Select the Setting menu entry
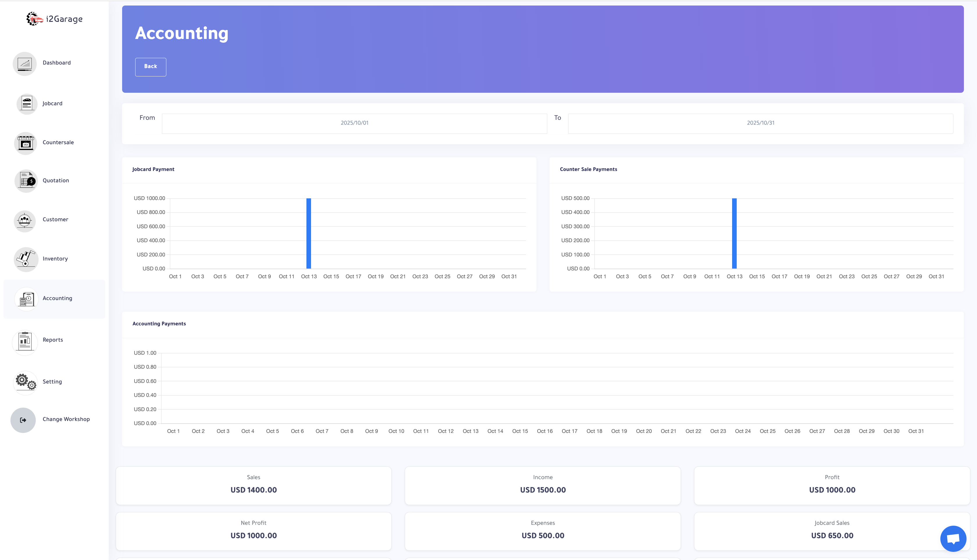Screen dimensions: 977x560 click(x=52, y=382)
